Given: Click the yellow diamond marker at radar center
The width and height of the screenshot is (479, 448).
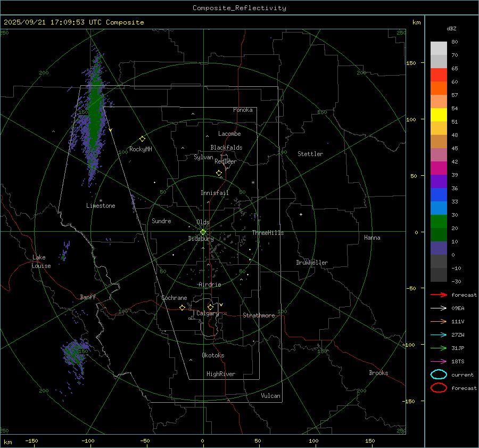Looking at the screenshot, I should point(203,232).
